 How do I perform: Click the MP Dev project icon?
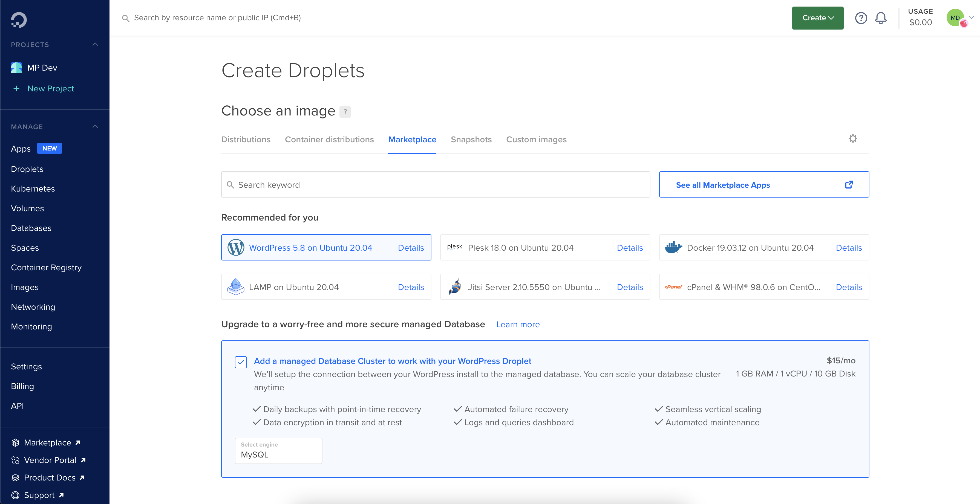(16, 68)
